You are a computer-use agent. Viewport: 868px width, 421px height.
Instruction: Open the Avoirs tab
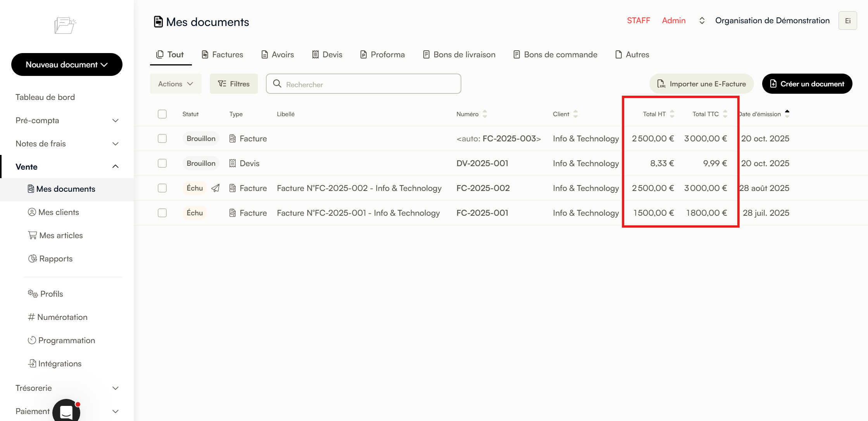tap(278, 55)
